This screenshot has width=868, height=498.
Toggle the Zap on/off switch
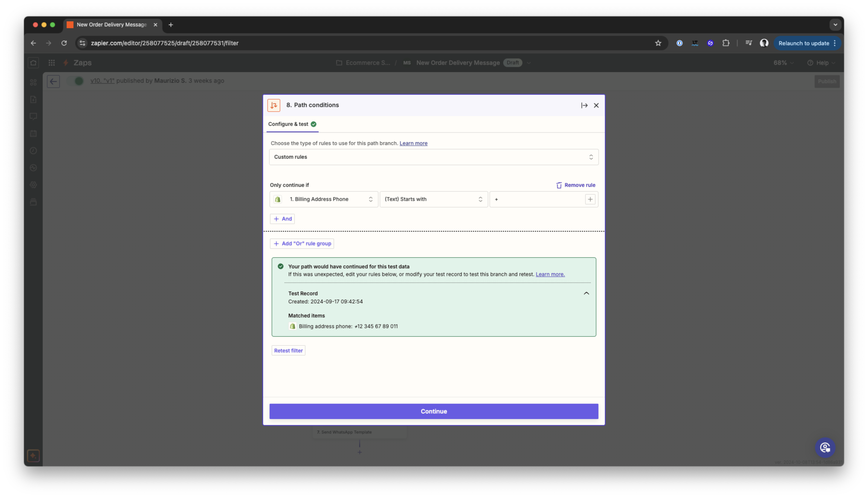pos(76,81)
